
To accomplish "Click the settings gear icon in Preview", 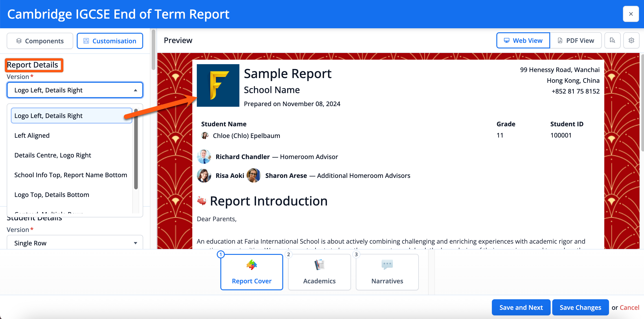I will pos(631,41).
